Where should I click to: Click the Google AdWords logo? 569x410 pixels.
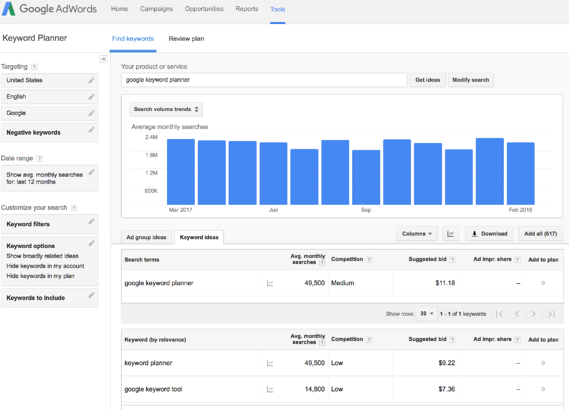click(x=49, y=9)
